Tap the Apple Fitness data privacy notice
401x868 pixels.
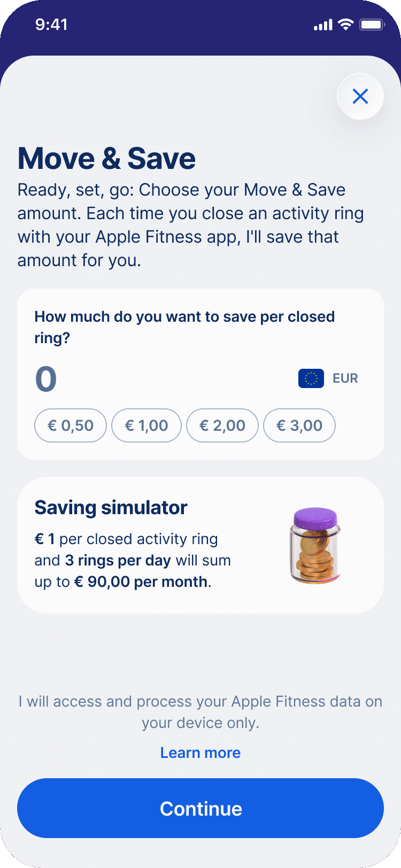coord(200,712)
